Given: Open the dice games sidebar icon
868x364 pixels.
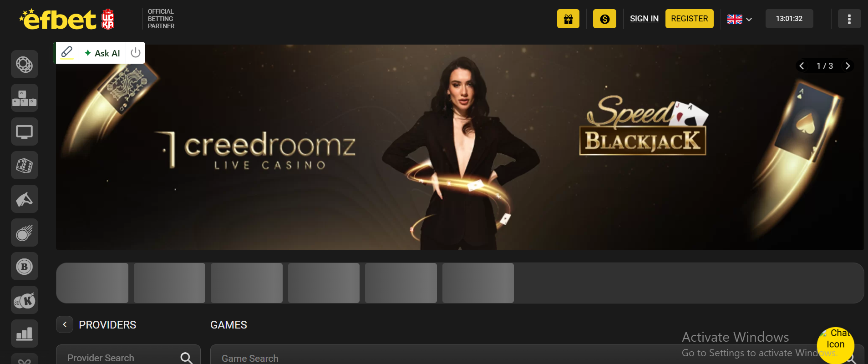Looking at the screenshot, I should pyautogui.click(x=25, y=165).
